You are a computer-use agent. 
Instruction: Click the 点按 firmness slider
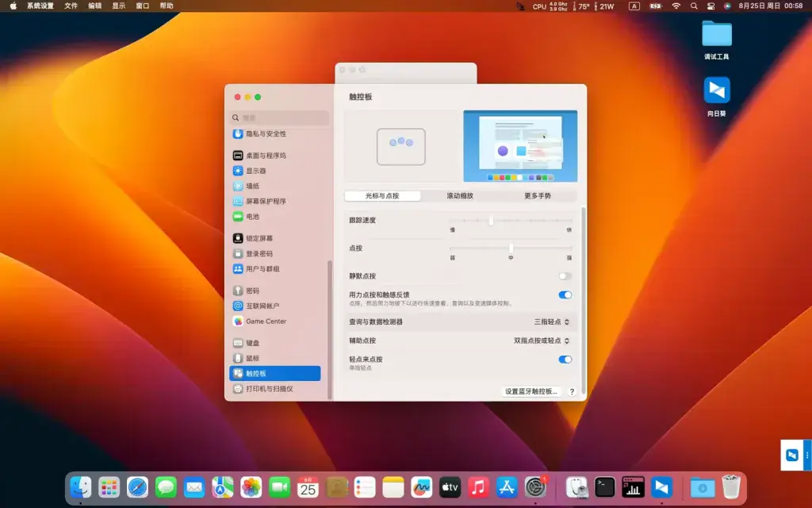(511, 248)
